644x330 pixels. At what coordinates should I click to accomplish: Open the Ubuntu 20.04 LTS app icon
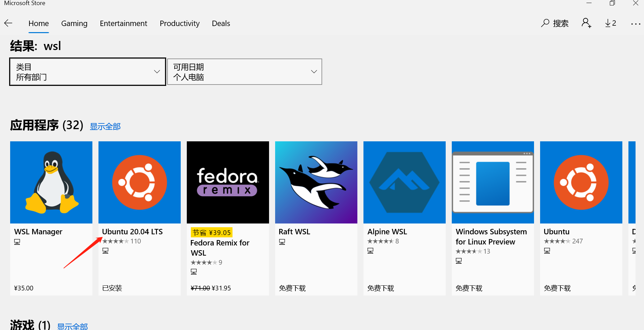pos(139,182)
